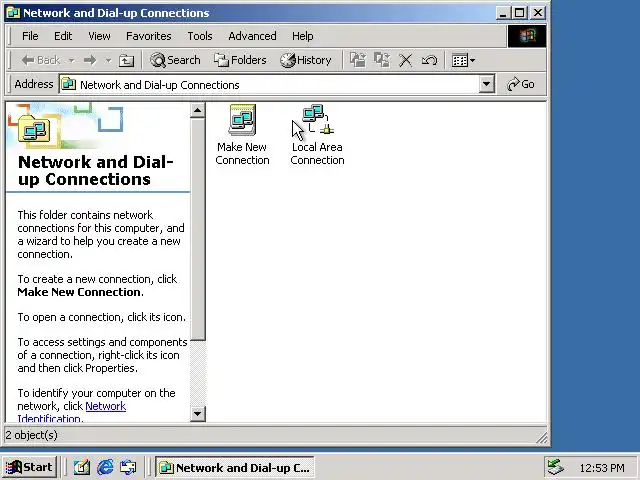Launch Outlook Express from quick launch
This screenshot has width=640, height=480.
click(128, 467)
